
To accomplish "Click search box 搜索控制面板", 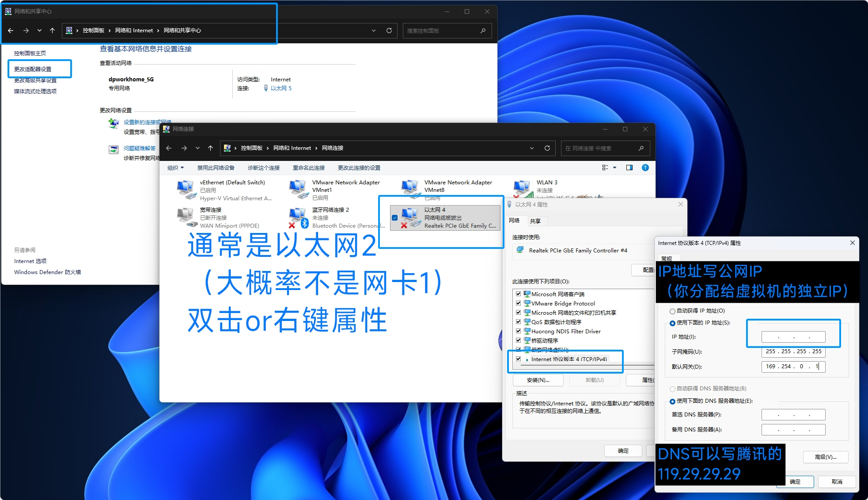I will 447,31.
